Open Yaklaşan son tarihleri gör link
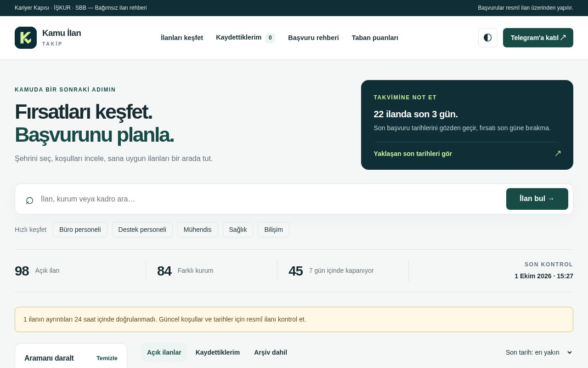588x368 pixels. pos(467,154)
